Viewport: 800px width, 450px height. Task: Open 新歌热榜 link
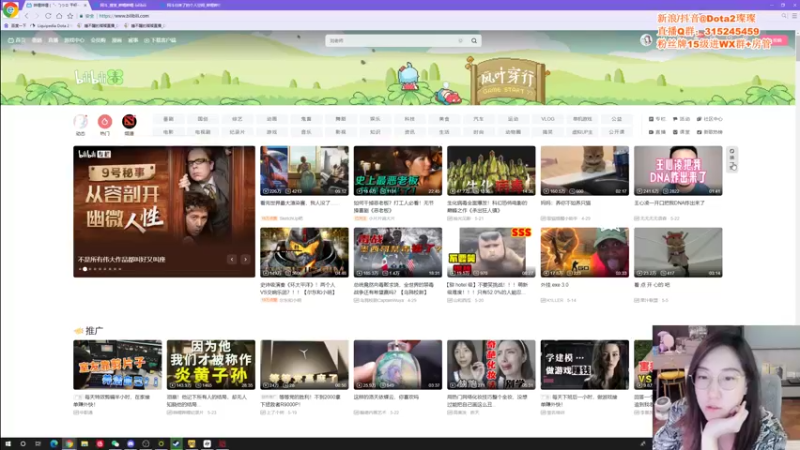[x=710, y=132]
